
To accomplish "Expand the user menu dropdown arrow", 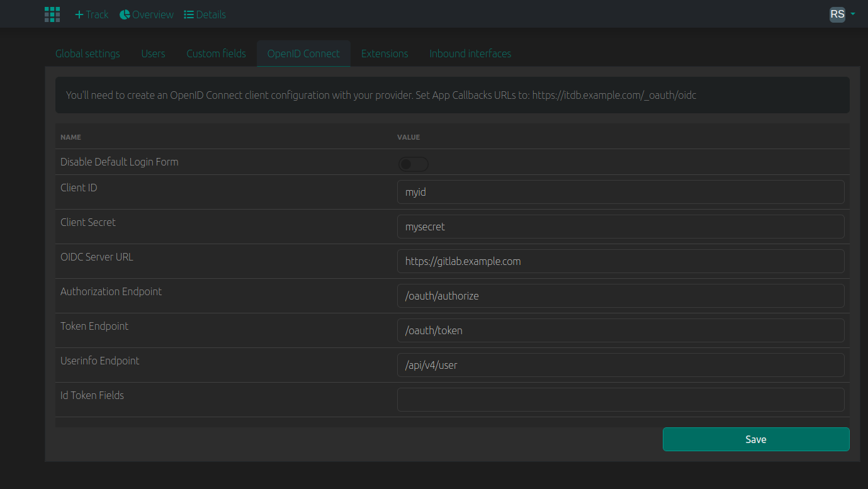I will pyautogui.click(x=853, y=14).
